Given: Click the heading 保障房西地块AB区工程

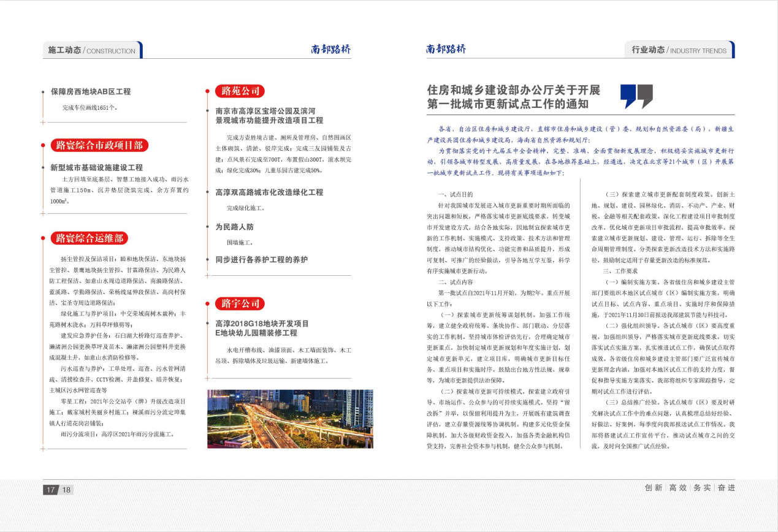Looking at the screenshot, I should pyautogui.click(x=91, y=91).
